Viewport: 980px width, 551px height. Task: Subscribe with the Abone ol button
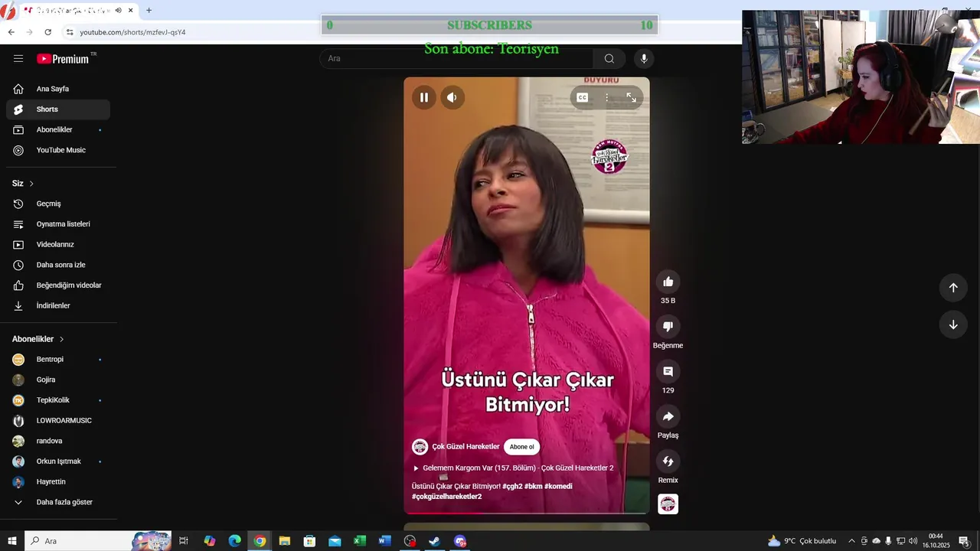tap(522, 447)
